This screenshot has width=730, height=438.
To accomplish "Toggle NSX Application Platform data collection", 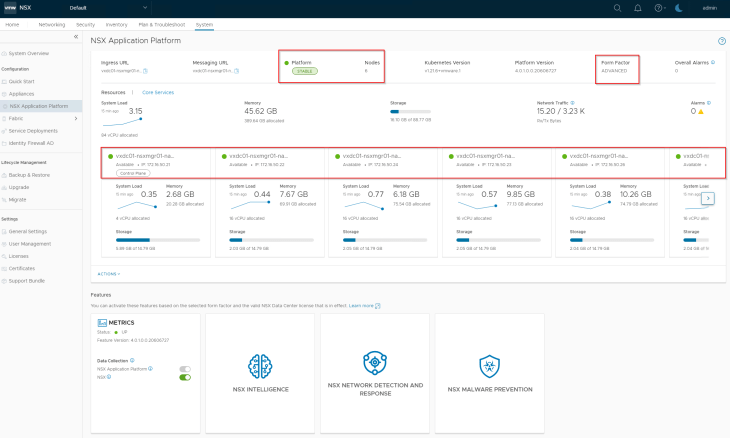I will tap(185, 369).
